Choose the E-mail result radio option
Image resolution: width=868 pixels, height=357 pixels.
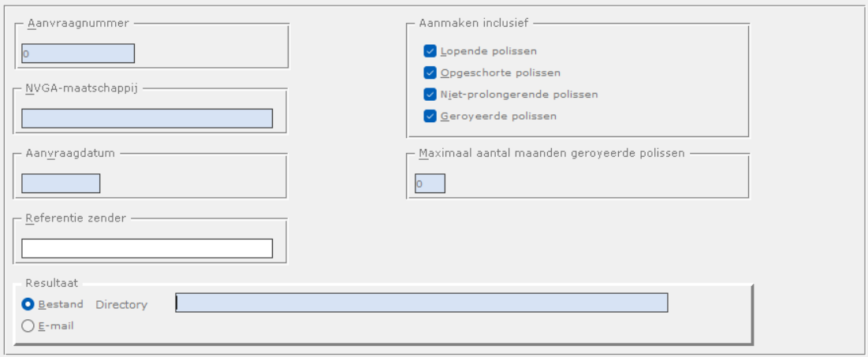(x=28, y=325)
